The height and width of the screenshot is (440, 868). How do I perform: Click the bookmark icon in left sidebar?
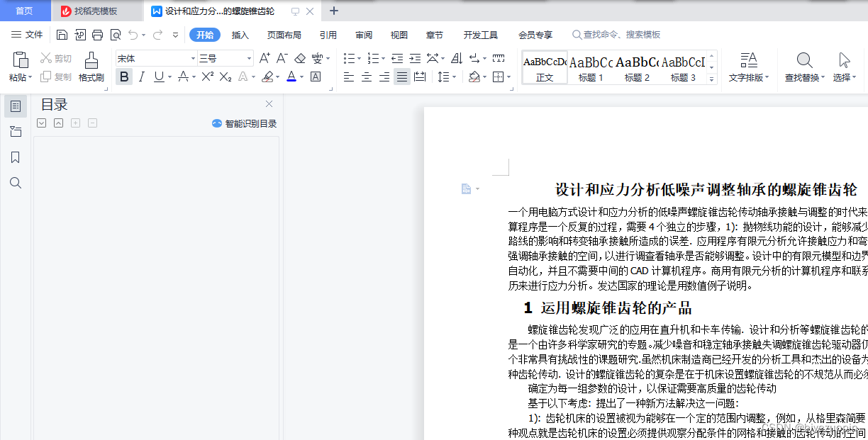[x=15, y=157]
